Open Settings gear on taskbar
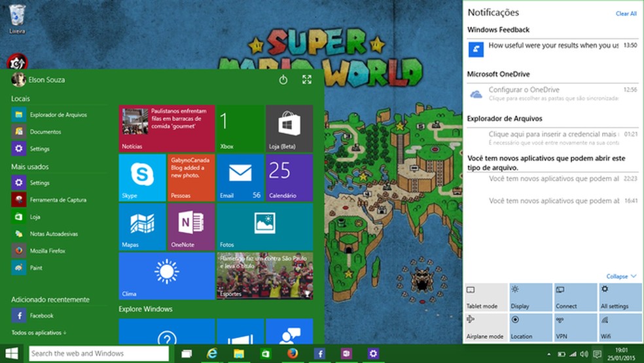644x363 pixels. pos(373,354)
